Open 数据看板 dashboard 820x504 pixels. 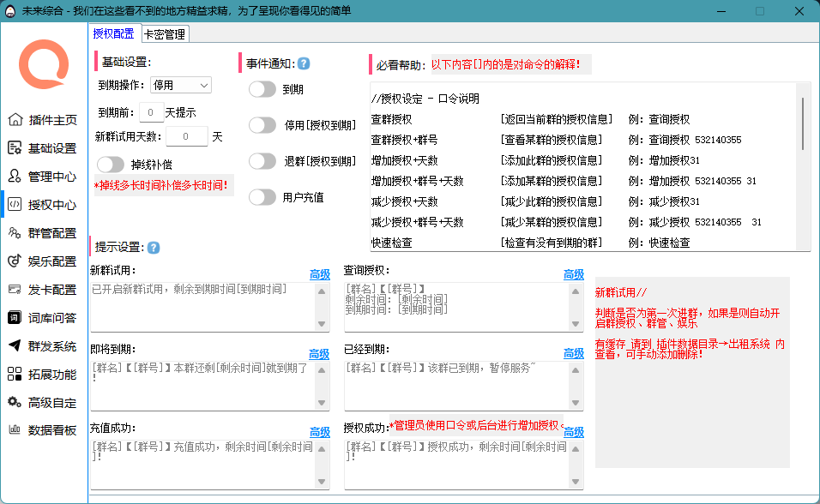(x=44, y=429)
